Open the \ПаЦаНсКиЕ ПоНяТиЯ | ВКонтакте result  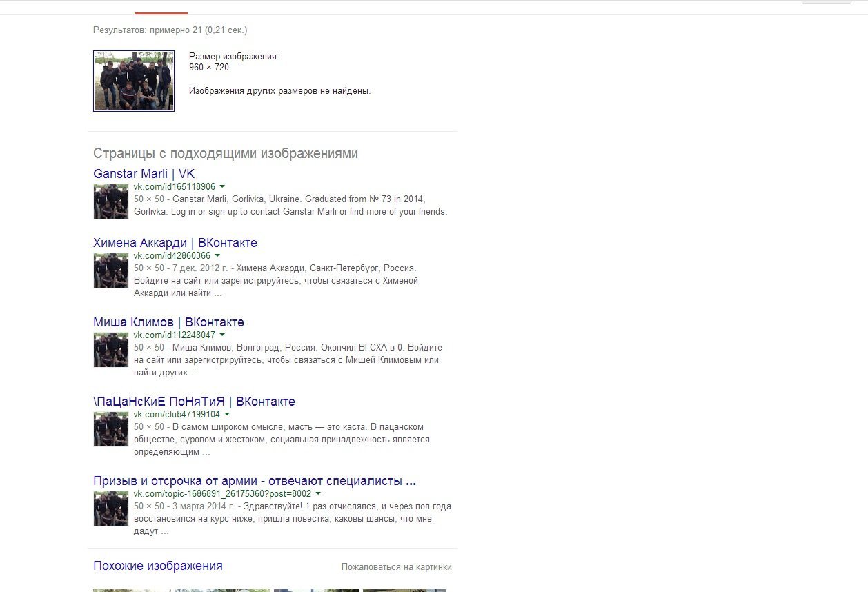(x=194, y=402)
